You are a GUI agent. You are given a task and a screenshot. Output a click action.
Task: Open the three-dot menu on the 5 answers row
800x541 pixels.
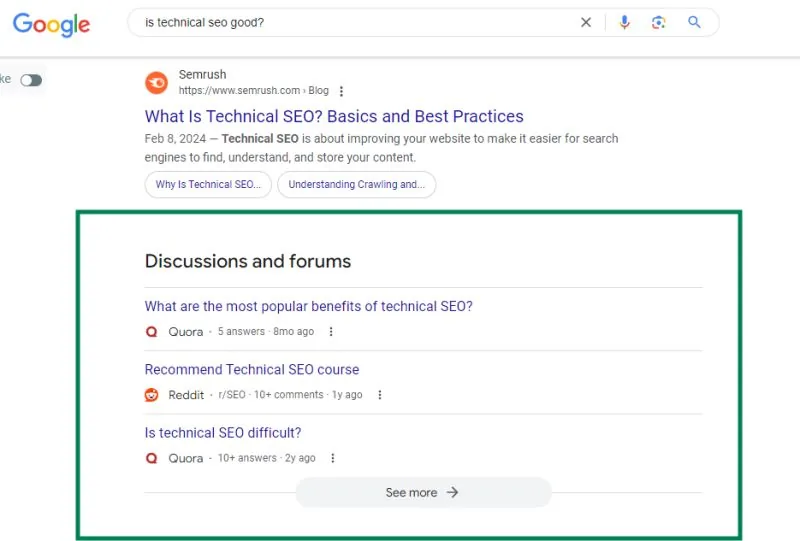[331, 332]
